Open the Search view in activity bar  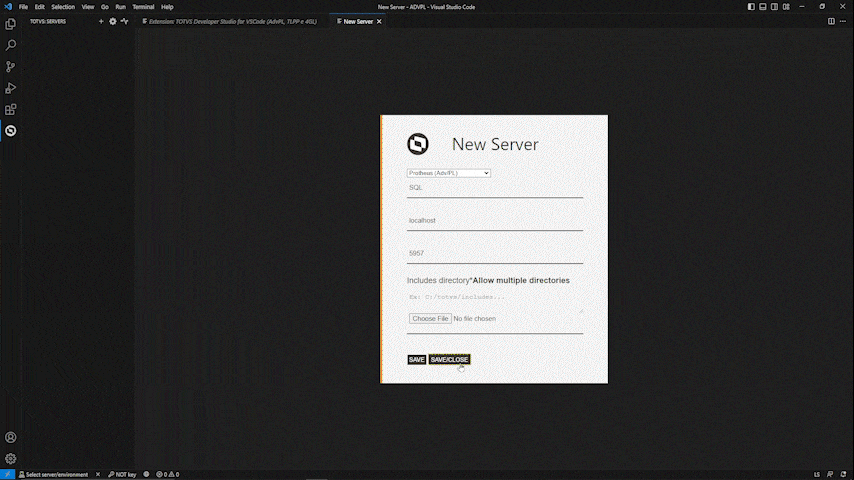click(x=10, y=45)
